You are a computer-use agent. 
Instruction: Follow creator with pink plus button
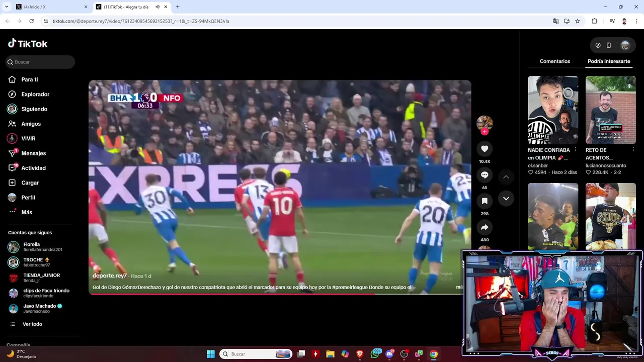pyautogui.click(x=485, y=132)
